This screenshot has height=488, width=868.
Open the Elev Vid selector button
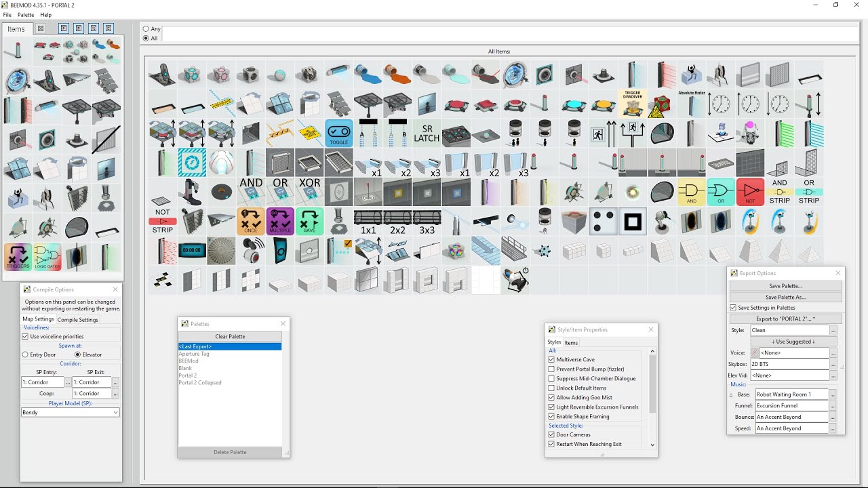pos(833,375)
